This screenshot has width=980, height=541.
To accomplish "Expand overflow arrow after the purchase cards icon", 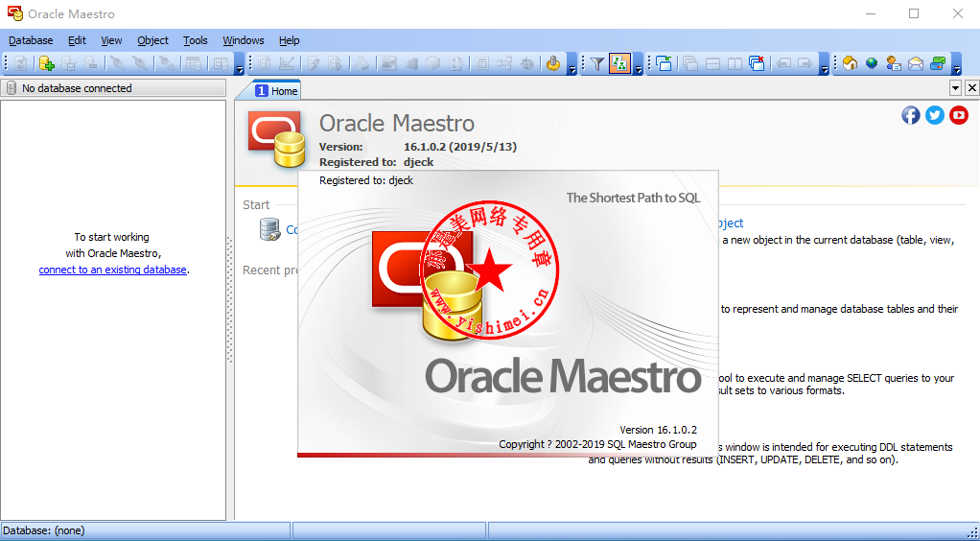I will (956, 64).
